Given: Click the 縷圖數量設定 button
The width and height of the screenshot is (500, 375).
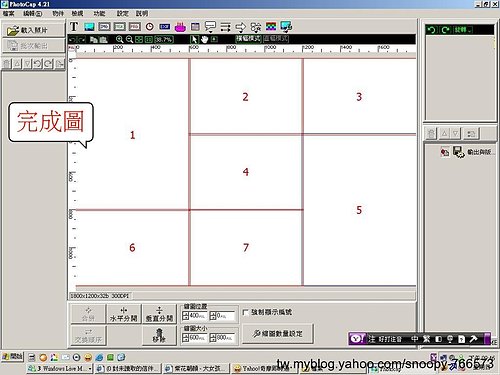Looking at the screenshot, I should (x=278, y=333).
